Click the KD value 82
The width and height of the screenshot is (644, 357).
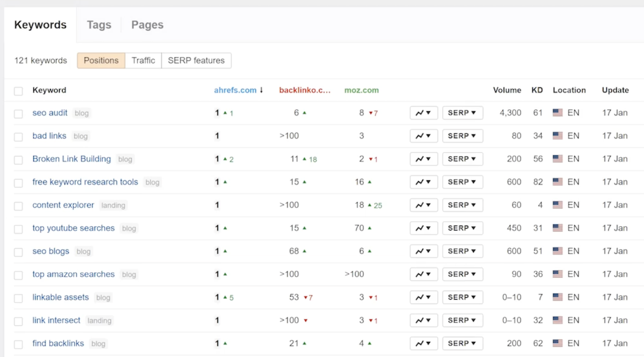pos(538,182)
